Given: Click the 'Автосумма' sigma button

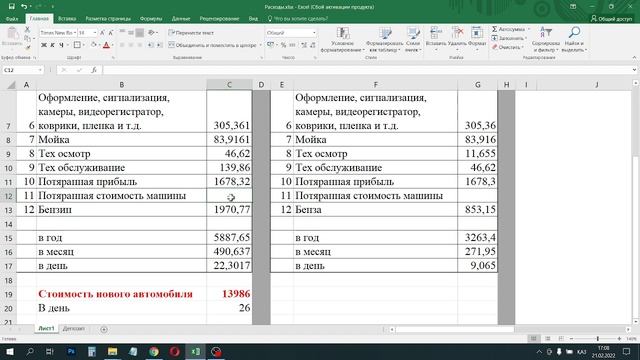Looking at the screenshot, I should 509,29.
